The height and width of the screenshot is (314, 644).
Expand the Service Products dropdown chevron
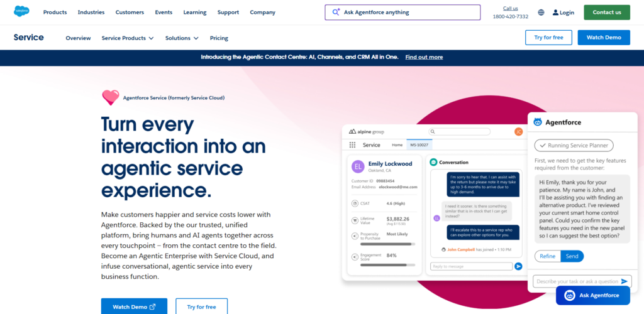(151, 38)
